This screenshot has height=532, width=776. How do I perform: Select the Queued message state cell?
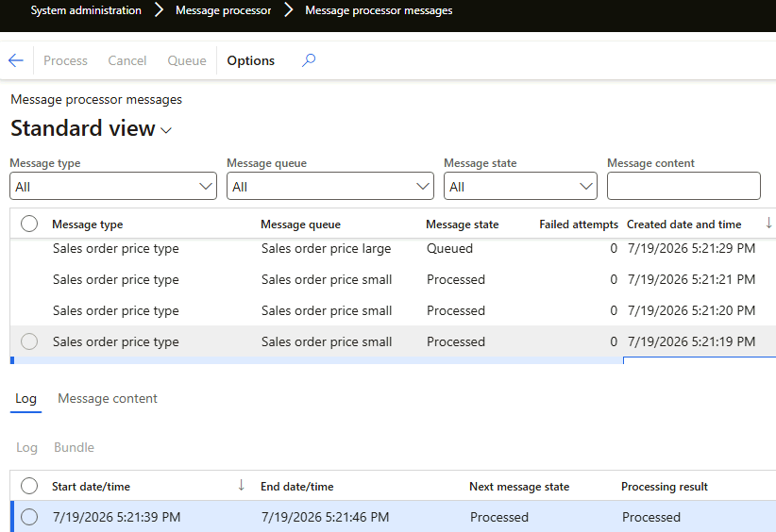pyautogui.click(x=450, y=248)
